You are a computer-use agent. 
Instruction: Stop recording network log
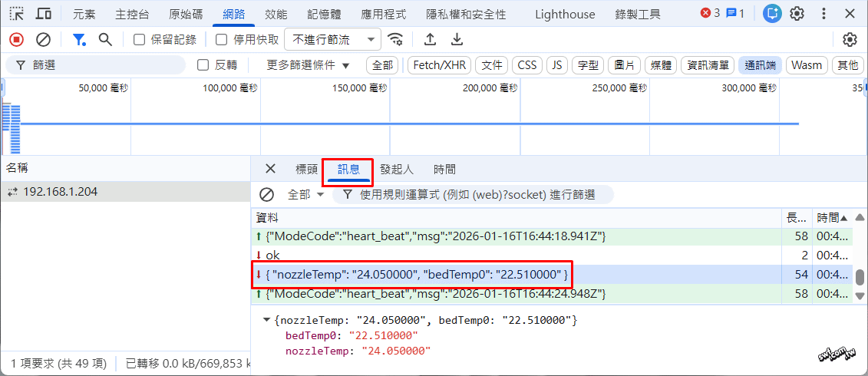pos(17,39)
